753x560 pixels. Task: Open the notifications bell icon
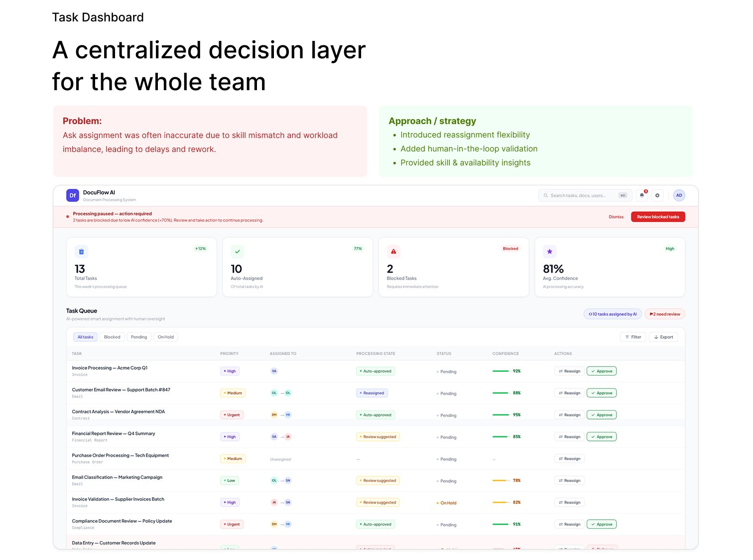click(642, 195)
